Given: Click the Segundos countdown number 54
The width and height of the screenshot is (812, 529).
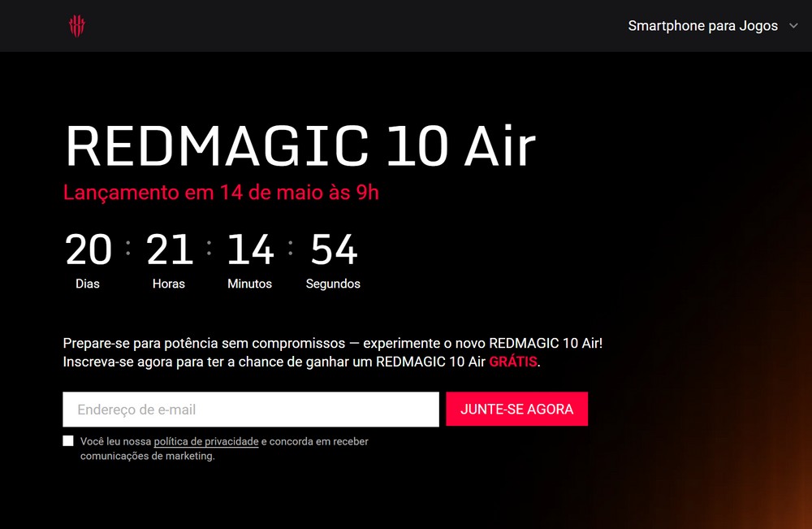Looking at the screenshot, I should 334,249.
